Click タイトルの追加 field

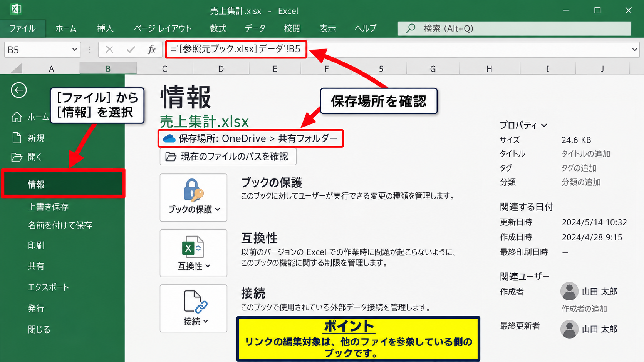click(x=585, y=154)
